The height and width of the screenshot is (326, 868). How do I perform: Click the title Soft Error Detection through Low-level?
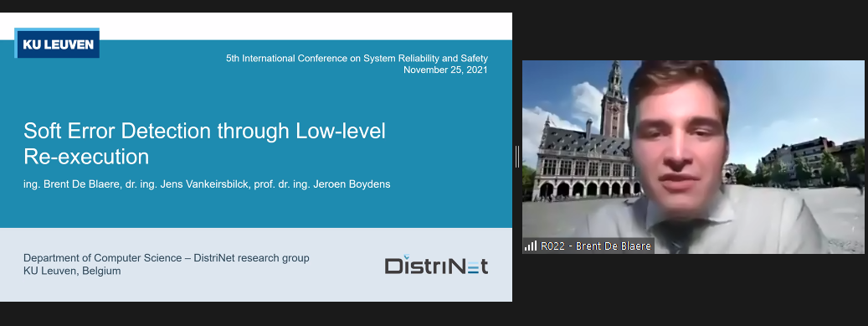204,132
